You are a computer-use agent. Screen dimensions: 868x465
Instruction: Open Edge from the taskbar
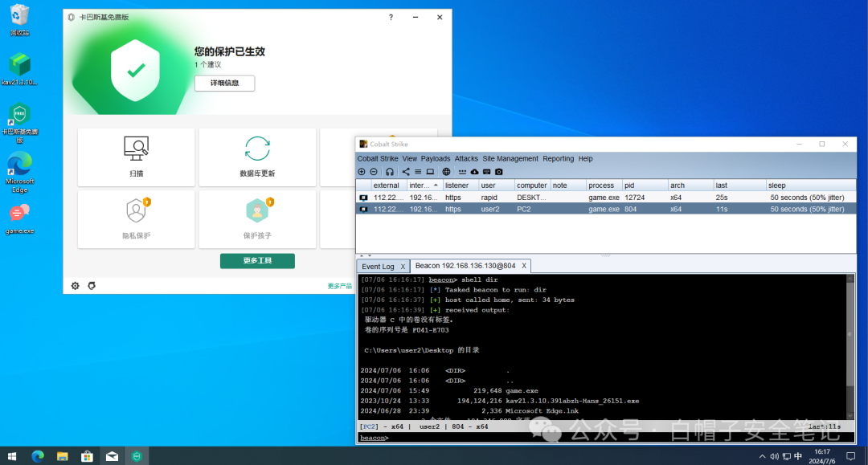[x=38, y=456]
